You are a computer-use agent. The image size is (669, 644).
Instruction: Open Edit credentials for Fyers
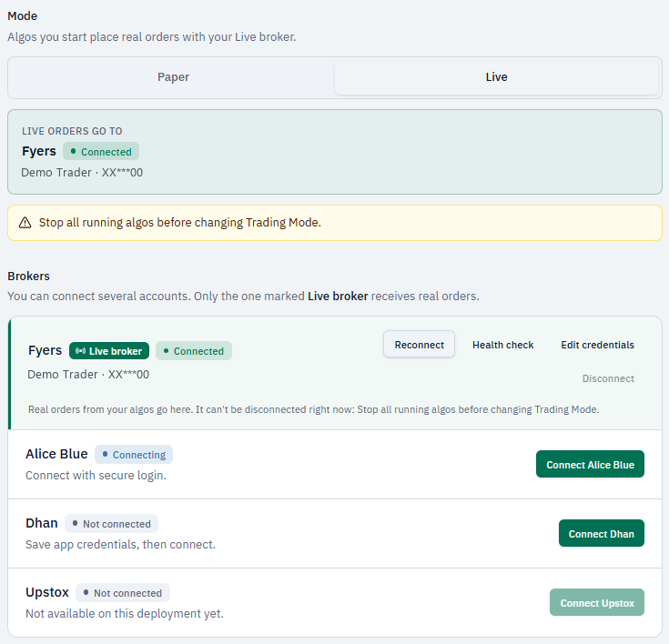pos(597,345)
